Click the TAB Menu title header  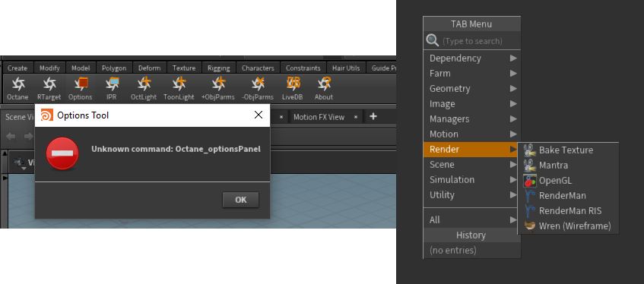(472, 24)
